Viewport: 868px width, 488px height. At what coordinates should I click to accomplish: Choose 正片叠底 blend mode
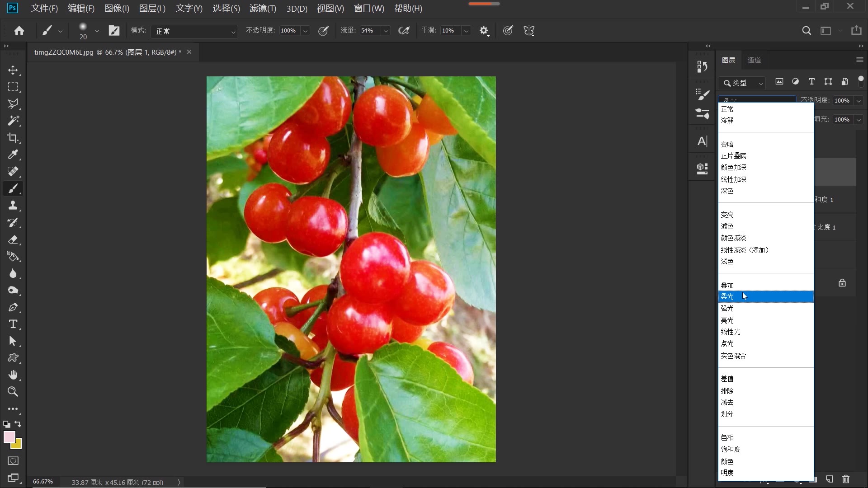pyautogui.click(x=733, y=156)
